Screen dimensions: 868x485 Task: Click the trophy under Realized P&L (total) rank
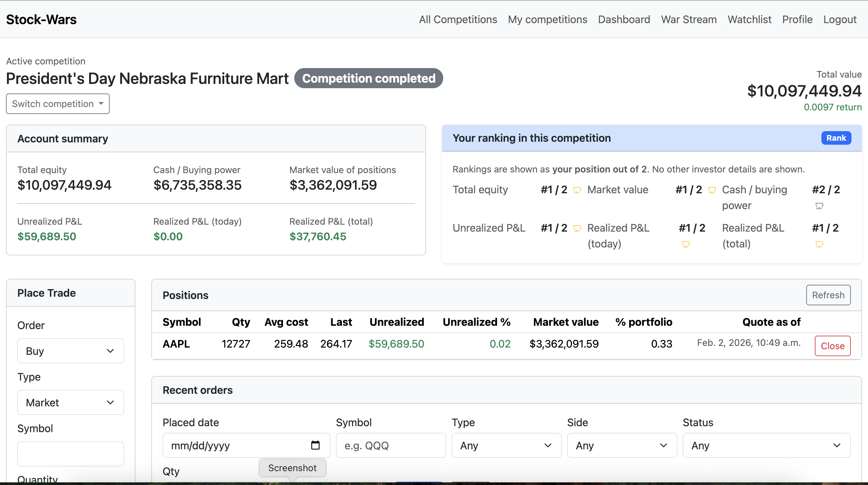tap(820, 244)
